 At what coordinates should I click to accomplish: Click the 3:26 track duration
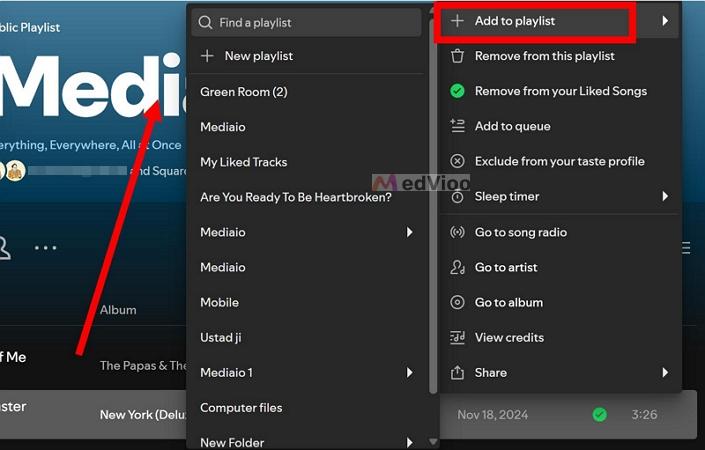coord(644,414)
